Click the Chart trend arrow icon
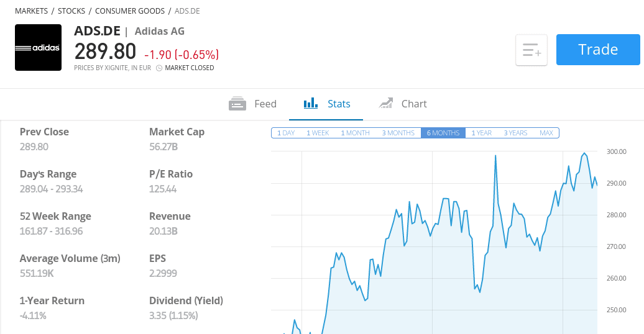This screenshot has width=644, height=334. click(386, 103)
